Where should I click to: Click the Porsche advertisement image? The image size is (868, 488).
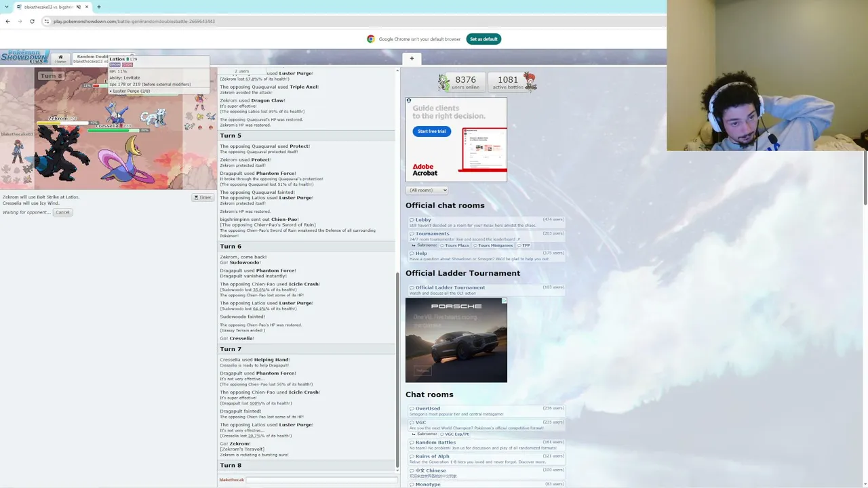pos(456,340)
